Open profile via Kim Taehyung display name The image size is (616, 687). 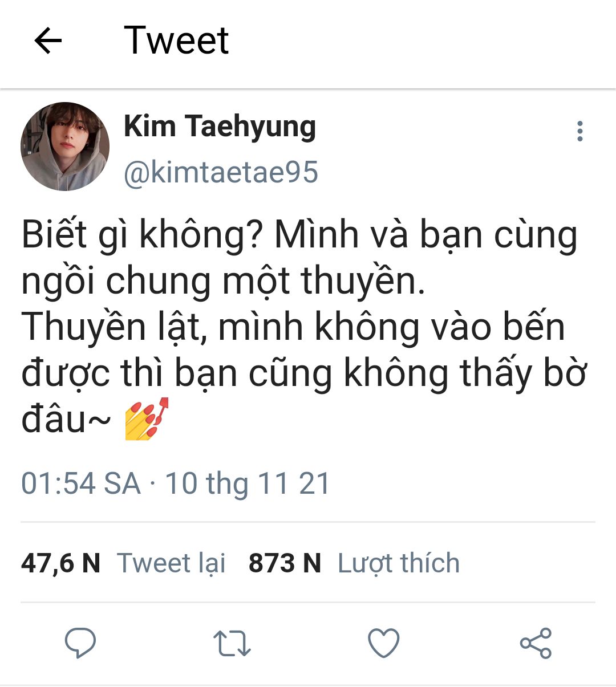(220, 127)
